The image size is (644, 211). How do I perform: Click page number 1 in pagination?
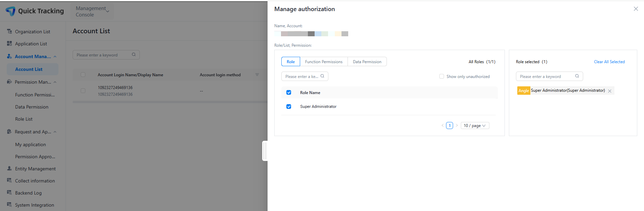(x=449, y=125)
